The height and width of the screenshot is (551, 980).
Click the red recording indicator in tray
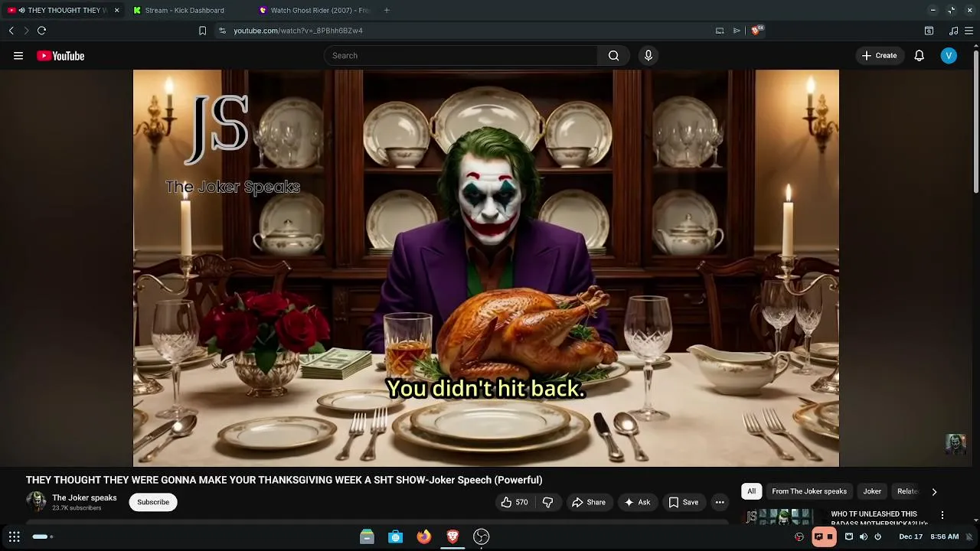[824, 536]
